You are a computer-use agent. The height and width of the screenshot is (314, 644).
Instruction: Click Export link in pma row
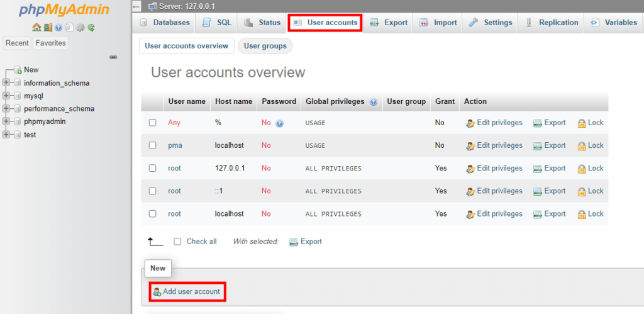click(x=555, y=145)
